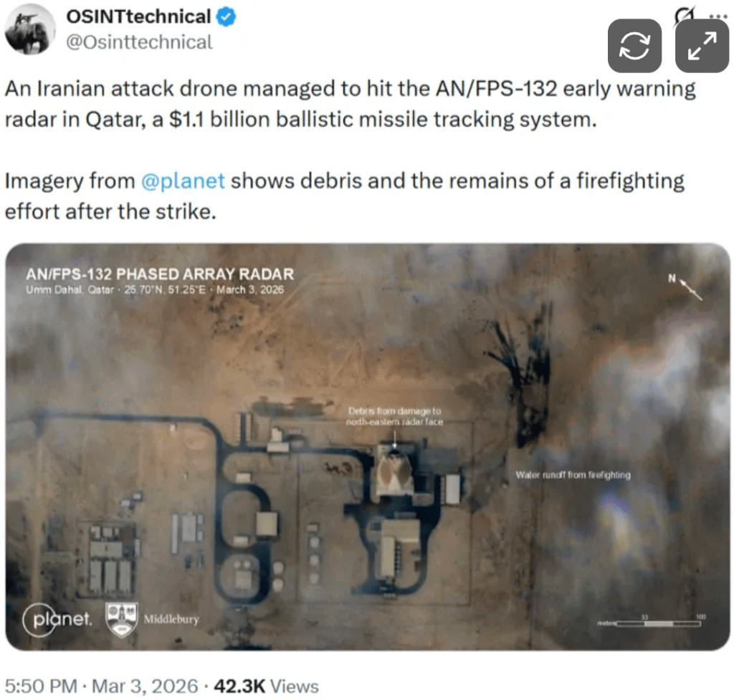Follow the @planet mention link

(183, 181)
